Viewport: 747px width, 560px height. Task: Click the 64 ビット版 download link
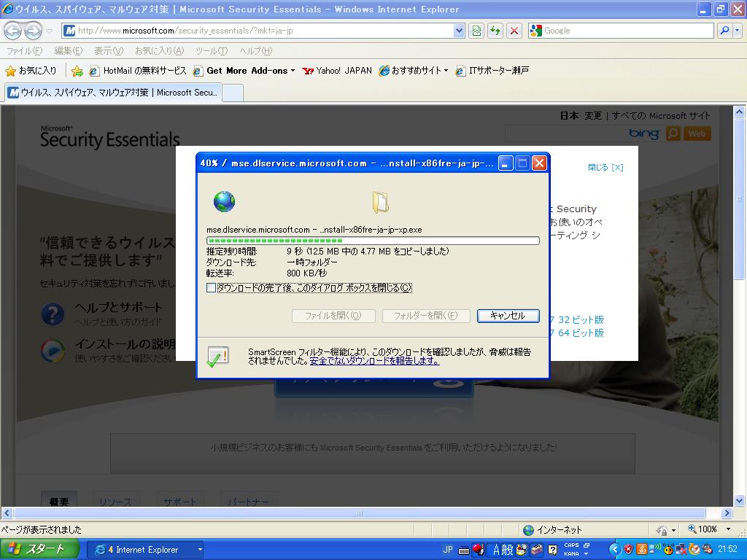(x=581, y=332)
